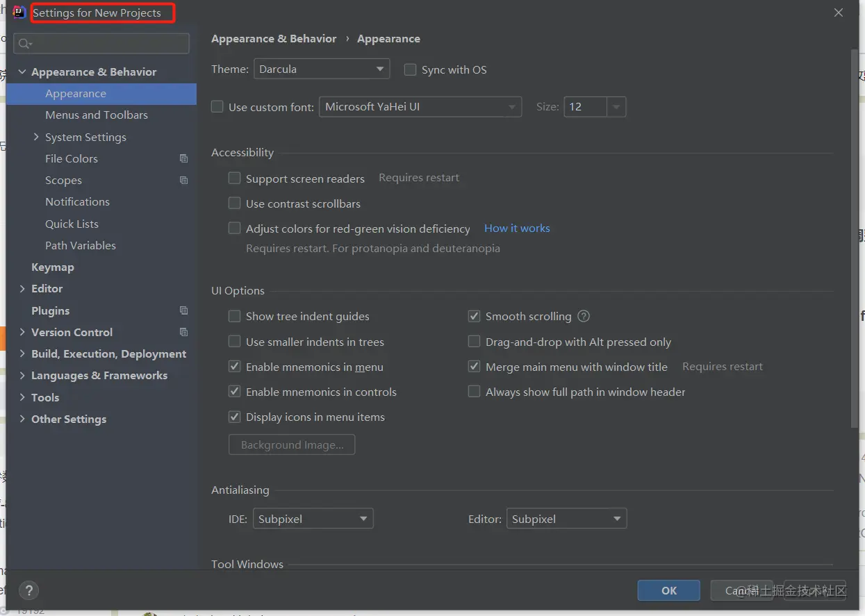
Task: Open the Editor antialiasing Subpixel dropdown
Action: click(x=567, y=519)
